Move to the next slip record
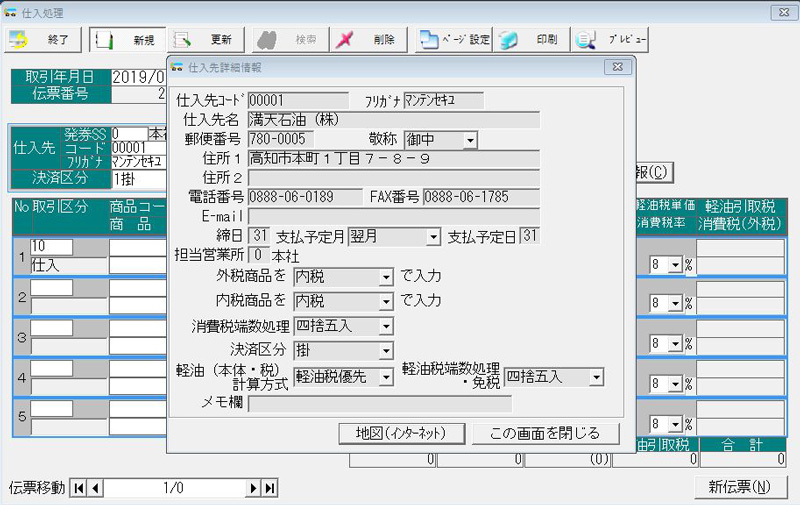 [254, 488]
